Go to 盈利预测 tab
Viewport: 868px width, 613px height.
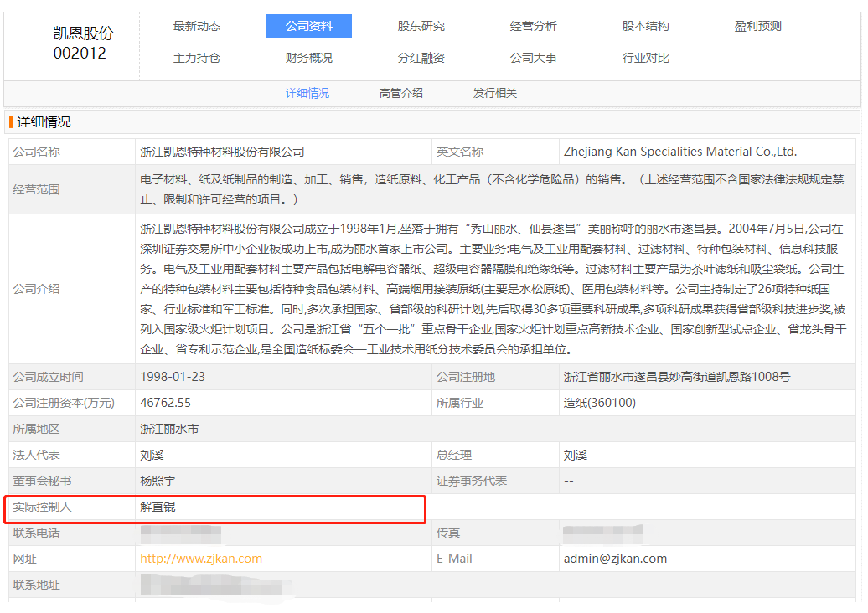pos(758,26)
